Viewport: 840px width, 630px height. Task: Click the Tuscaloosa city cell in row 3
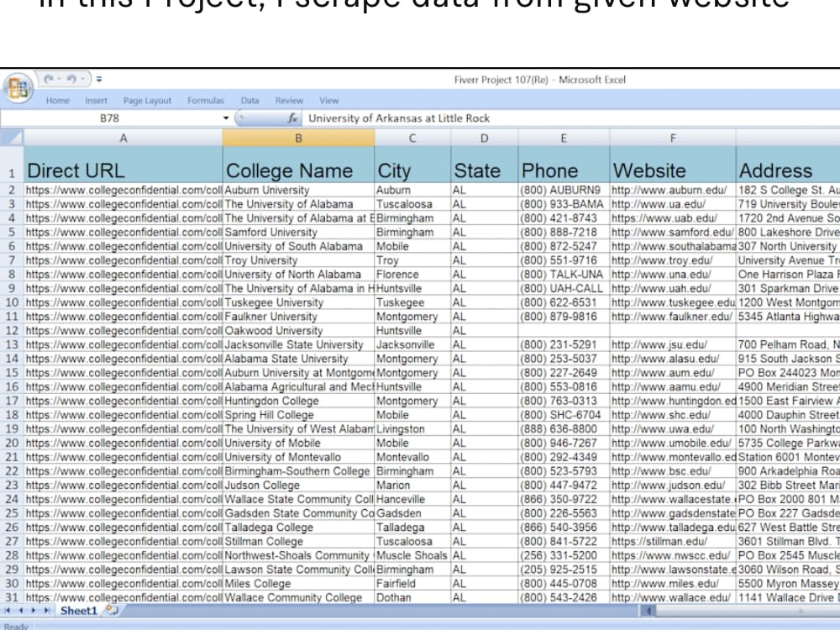click(x=412, y=204)
